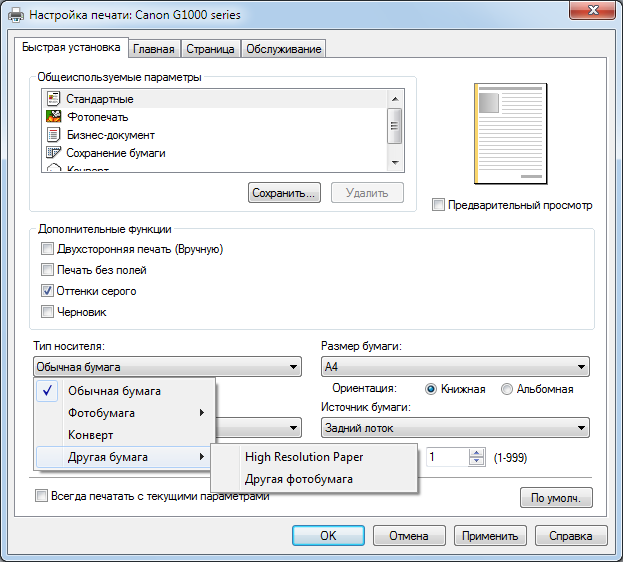
Task: Open help with Справка button
Action: click(x=571, y=536)
